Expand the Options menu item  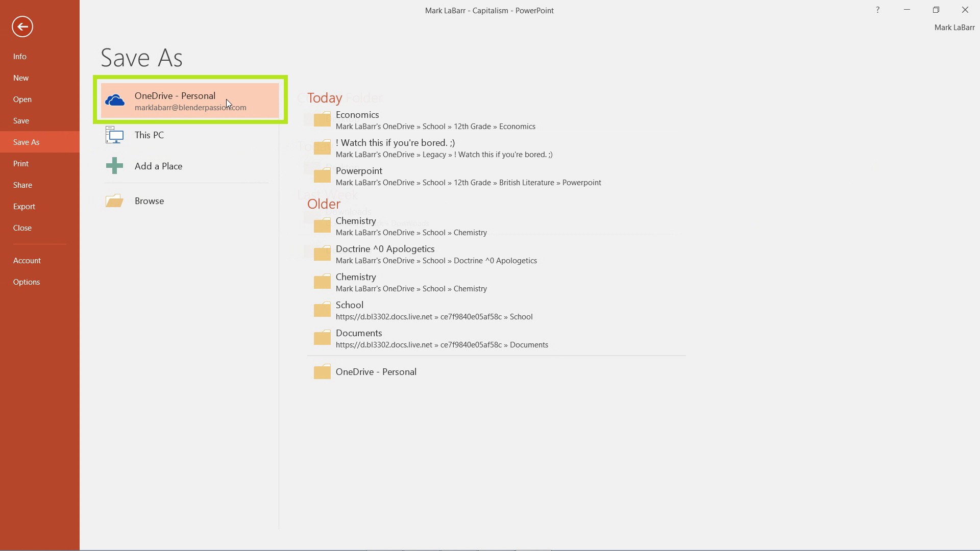pos(26,281)
